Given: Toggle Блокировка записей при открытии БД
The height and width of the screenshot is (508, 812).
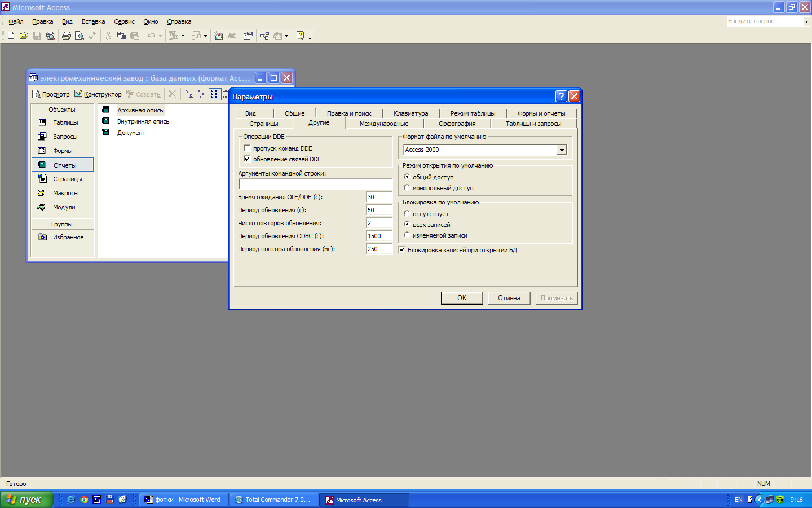Looking at the screenshot, I should tap(401, 250).
